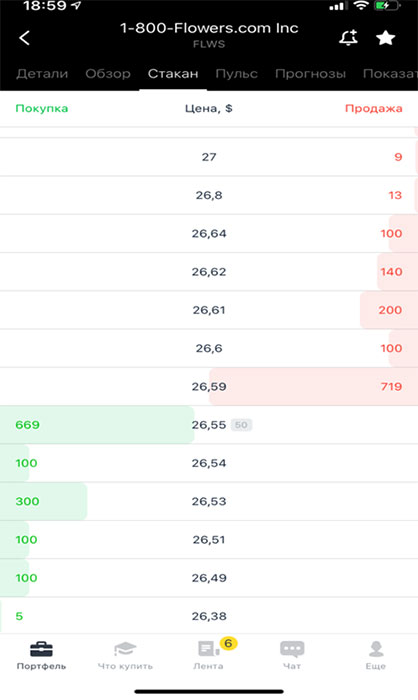Switch to Обзор tab

coord(108,74)
